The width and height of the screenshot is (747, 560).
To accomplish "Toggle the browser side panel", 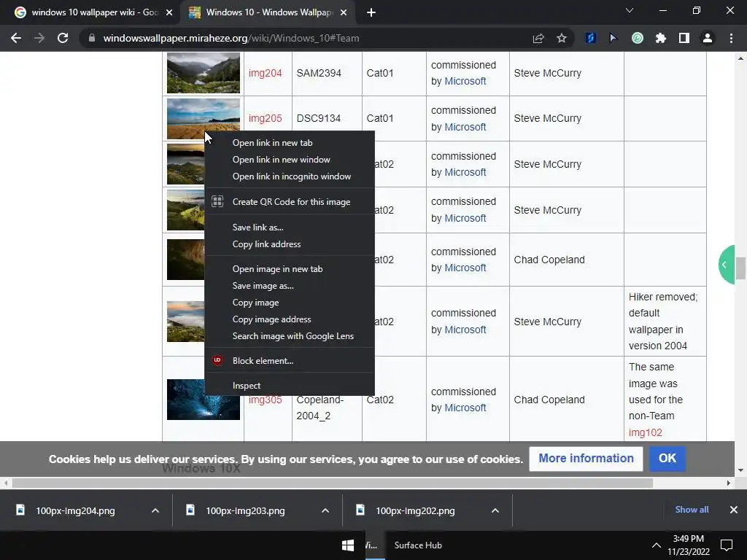I will 684,38.
